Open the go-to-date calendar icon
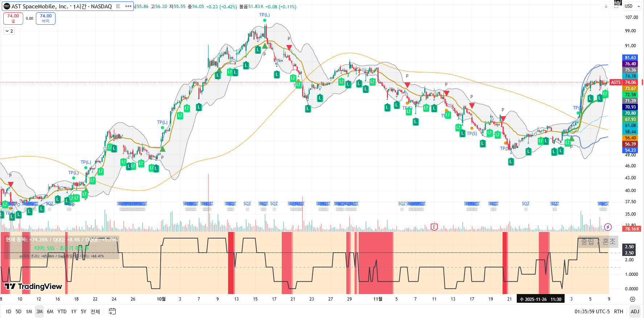 (x=112, y=311)
